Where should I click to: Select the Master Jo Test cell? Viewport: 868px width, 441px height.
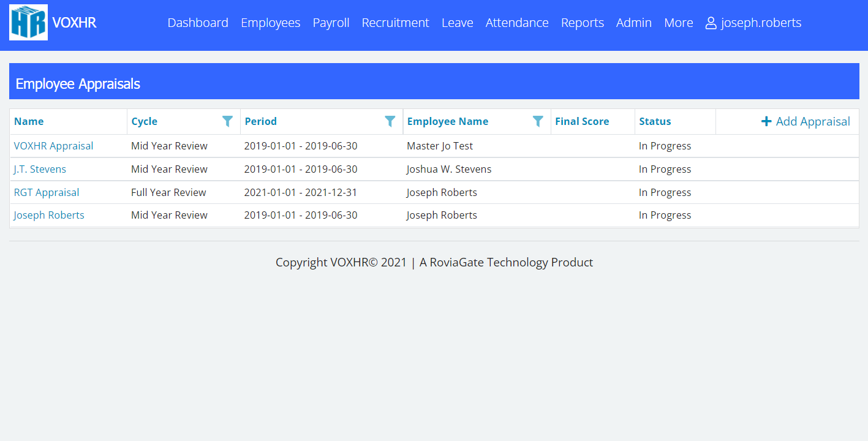pyautogui.click(x=440, y=146)
